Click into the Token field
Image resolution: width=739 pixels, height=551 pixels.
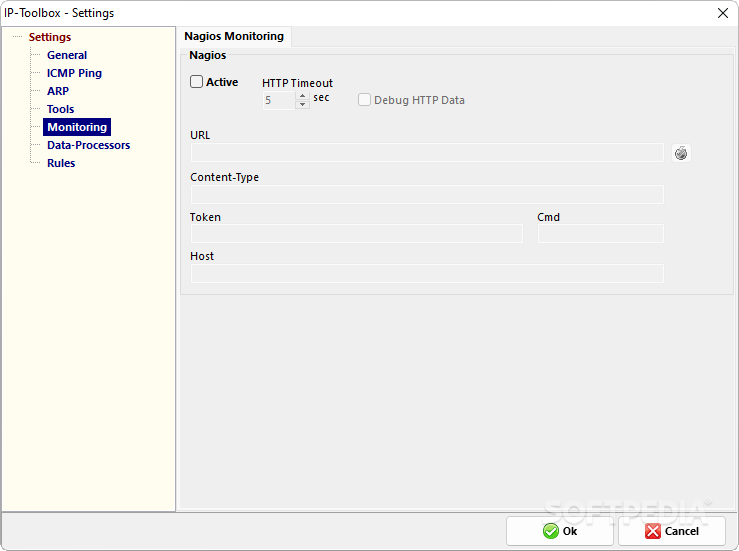pyautogui.click(x=356, y=234)
